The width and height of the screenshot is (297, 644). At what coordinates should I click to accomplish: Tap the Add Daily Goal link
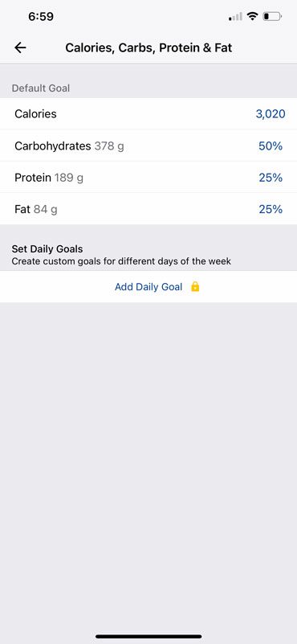pyautogui.click(x=148, y=287)
